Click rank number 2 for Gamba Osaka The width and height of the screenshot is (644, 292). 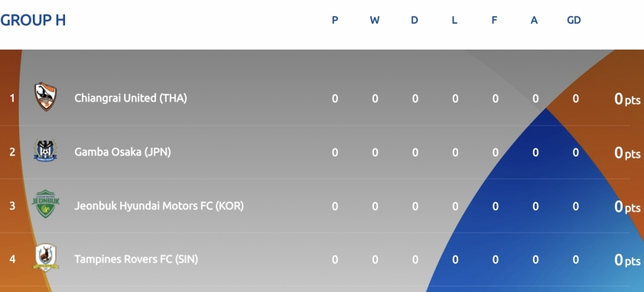click(x=12, y=152)
